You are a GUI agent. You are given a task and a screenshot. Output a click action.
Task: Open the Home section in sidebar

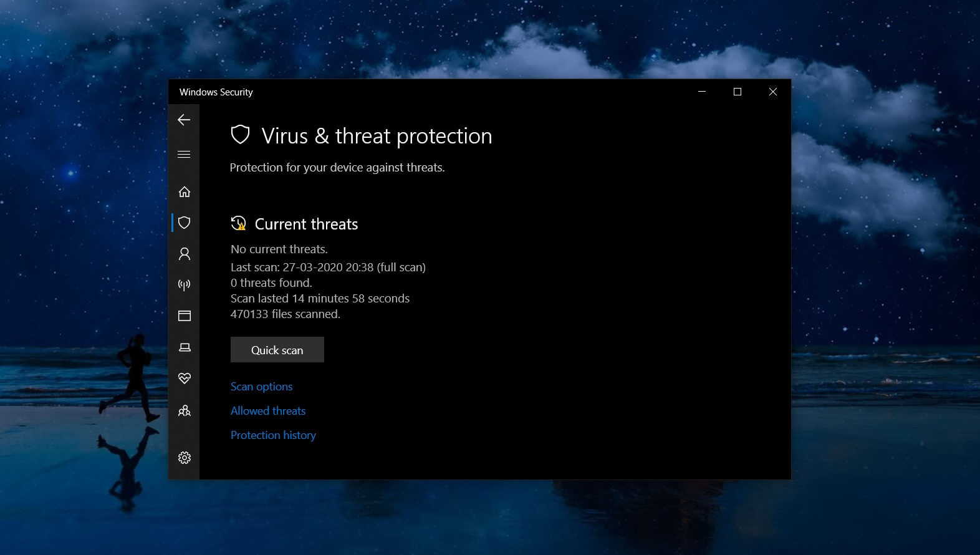click(185, 191)
